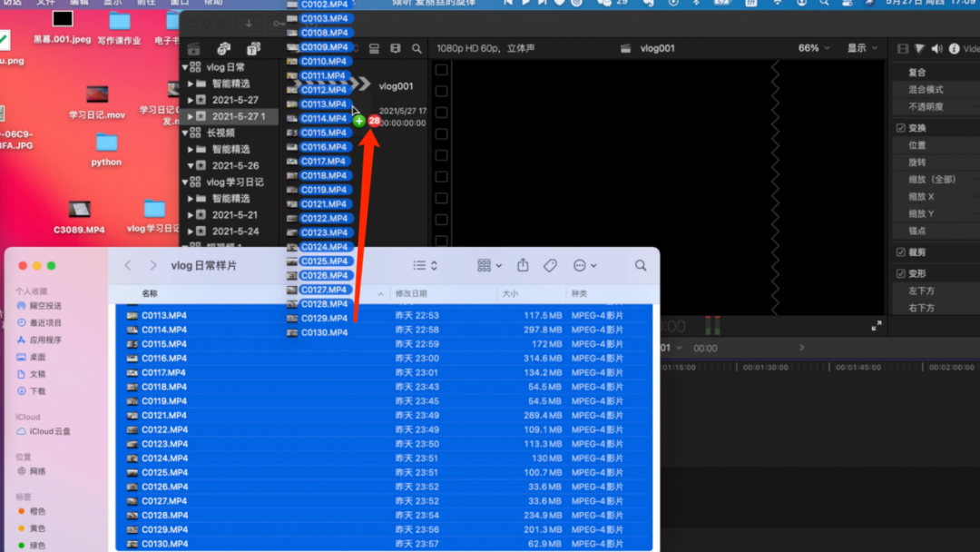Select C0121.MP4 in the Finder list
Viewport: 980px width, 552px height.
pyautogui.click(x=384, y=415)
